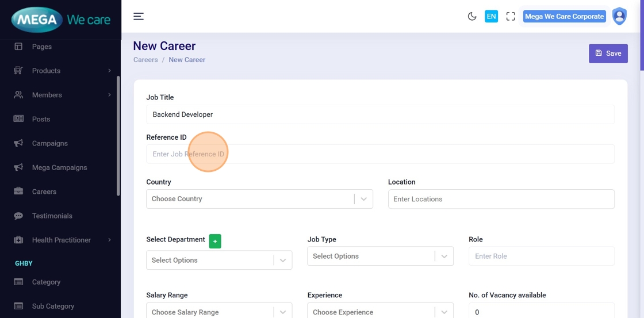Click the Save button
This screenshot has width=644, height=318.
pos(608,53)
